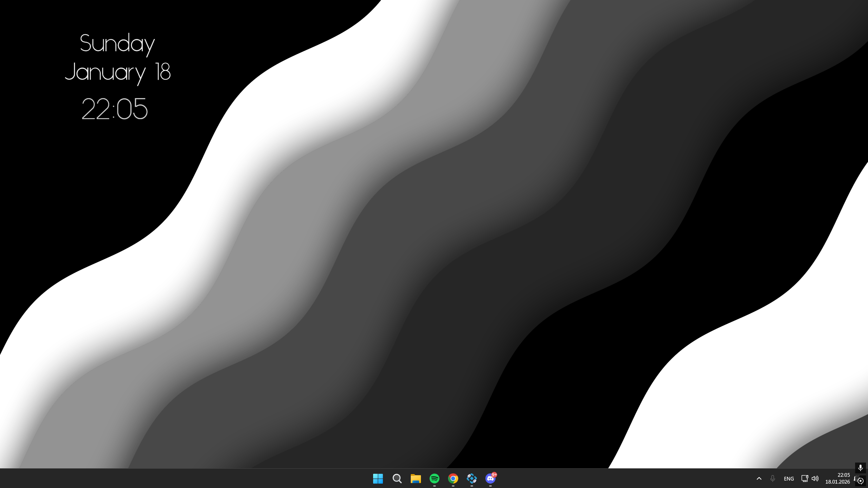Open taskbar Search
Image resolution: width=868 pixels, height=488 pixels.
pos(397,478)
